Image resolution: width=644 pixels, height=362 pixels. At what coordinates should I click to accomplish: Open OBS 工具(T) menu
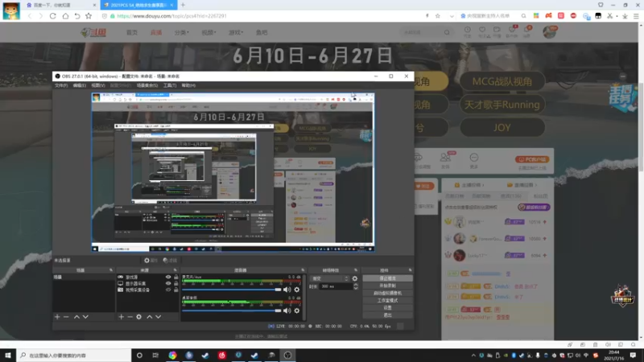170,85
